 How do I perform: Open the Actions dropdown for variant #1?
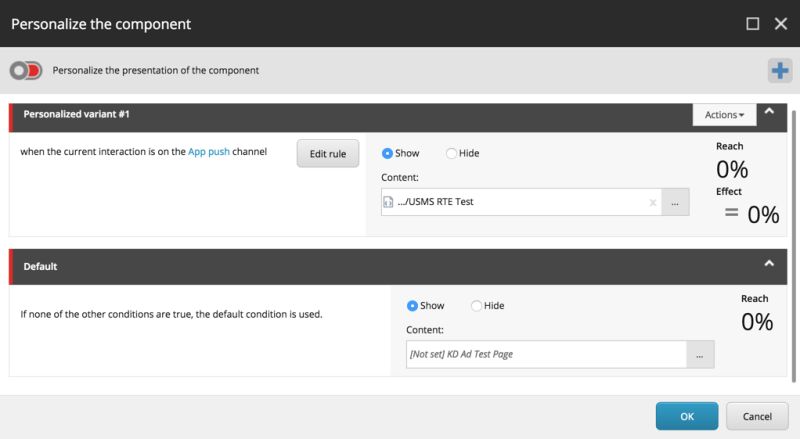coord(724,115)
